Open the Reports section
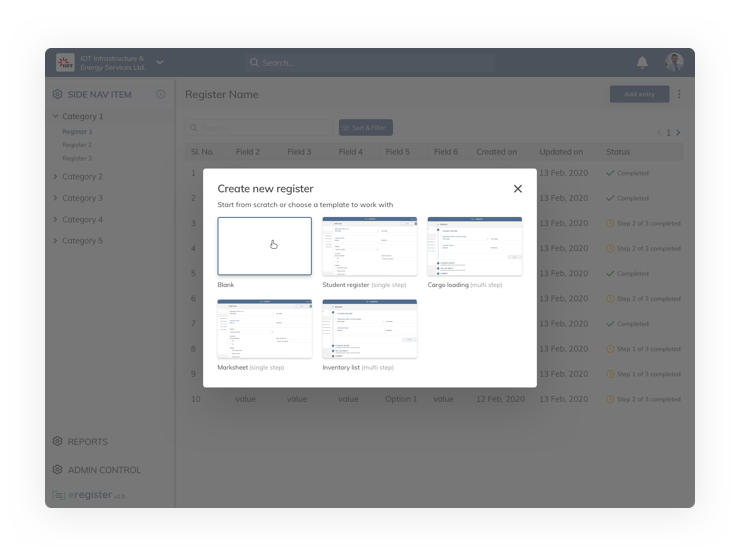Viewport: 740px width, 556px height. [88, 442]
